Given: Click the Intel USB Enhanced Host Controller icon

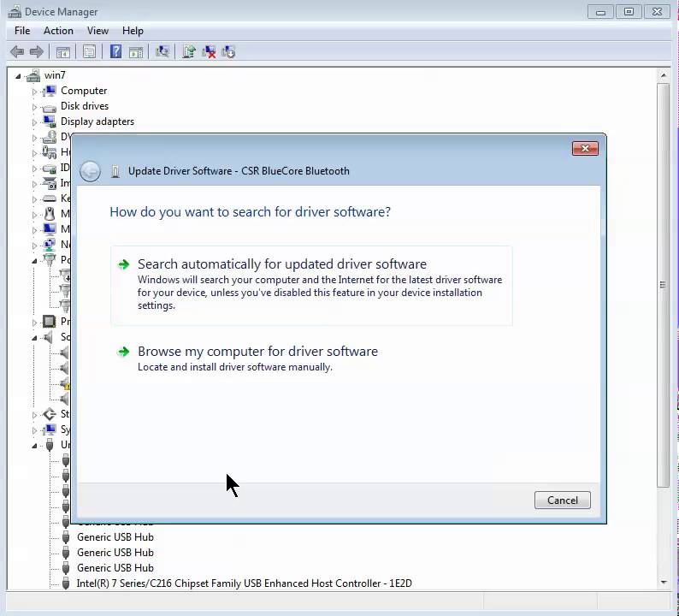Looking at the screenshot, I should (x=66, y=583).
